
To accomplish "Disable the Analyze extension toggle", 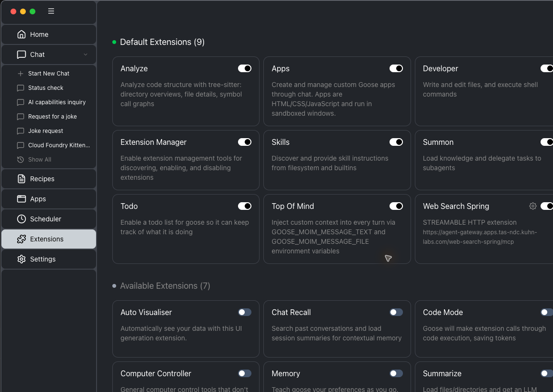I will pyautogui.click(x=244, y=68).
